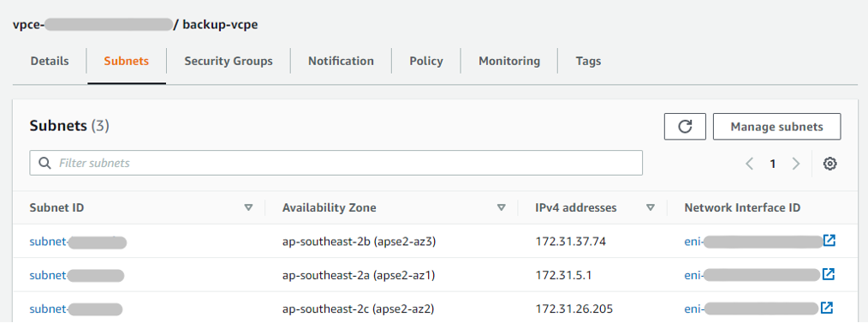Open external link for 172.31.37.74 network interface
This screenshot has width=868, height=323.
click(829, 241)
